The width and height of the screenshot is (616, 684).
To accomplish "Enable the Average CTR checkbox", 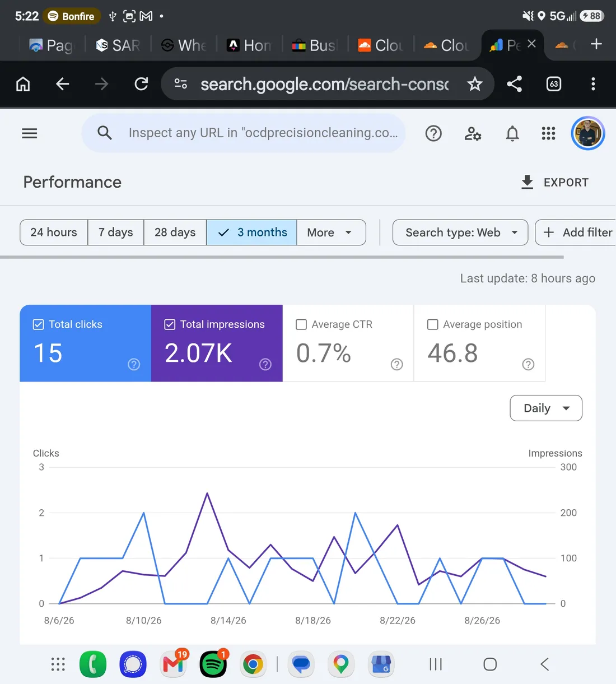I will click(301, 324).
